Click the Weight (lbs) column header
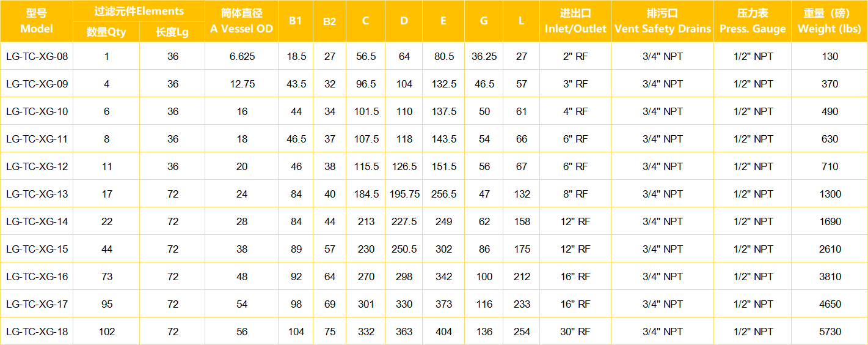This screenshot has width=868, height=345. click(830, 21)
